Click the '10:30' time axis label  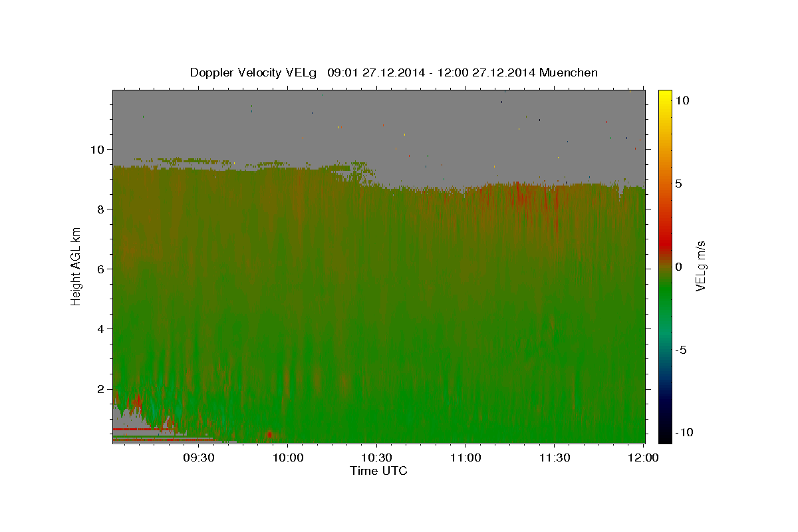[x=376, y=458]
